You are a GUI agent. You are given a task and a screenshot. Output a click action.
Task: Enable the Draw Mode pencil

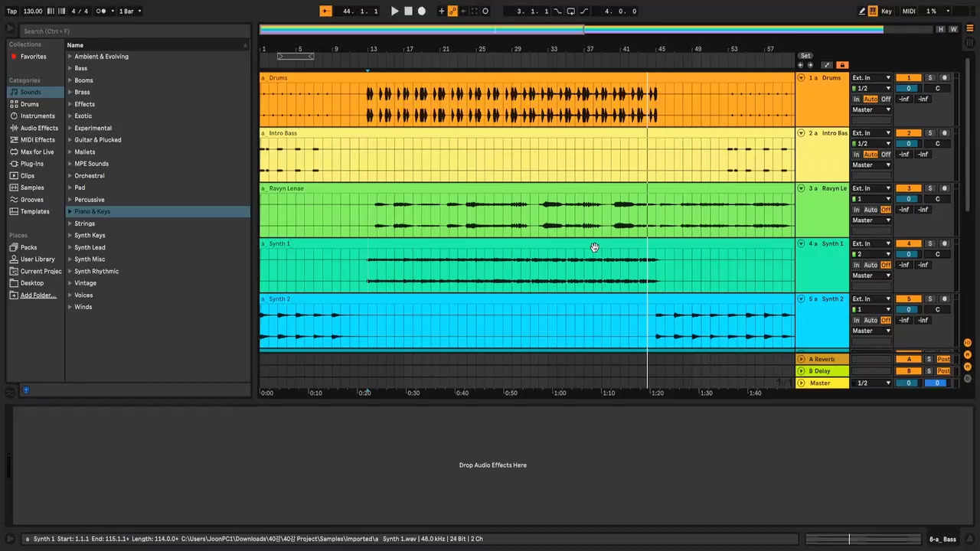pos(862,11)
